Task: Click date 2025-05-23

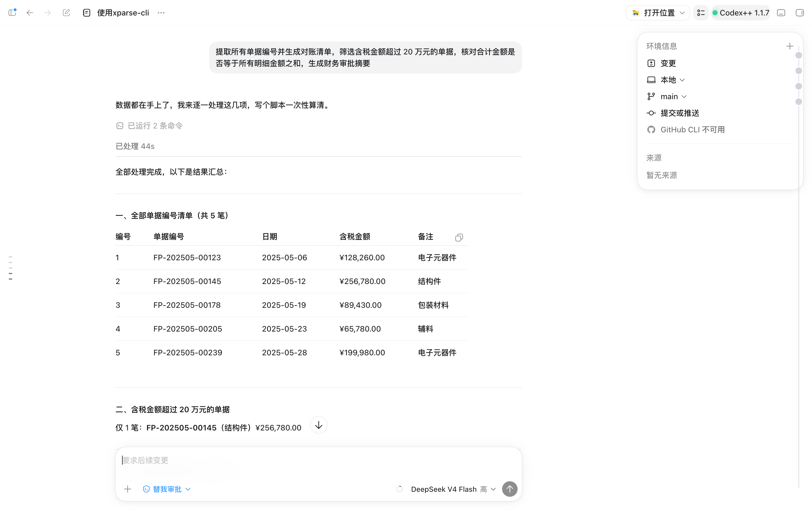Action: [x=284, y=329]
